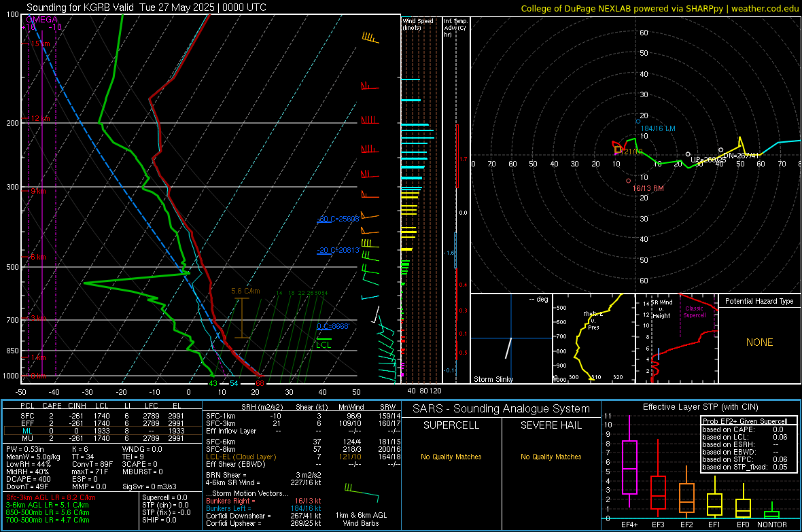Click the Classic Supercell label in SR Wind panel
The image size is (802, 532).
pos(695,312)
